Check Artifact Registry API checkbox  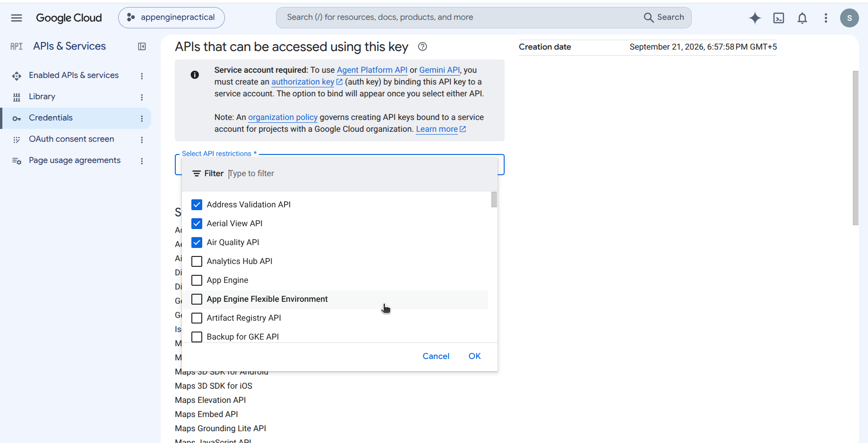197,318
